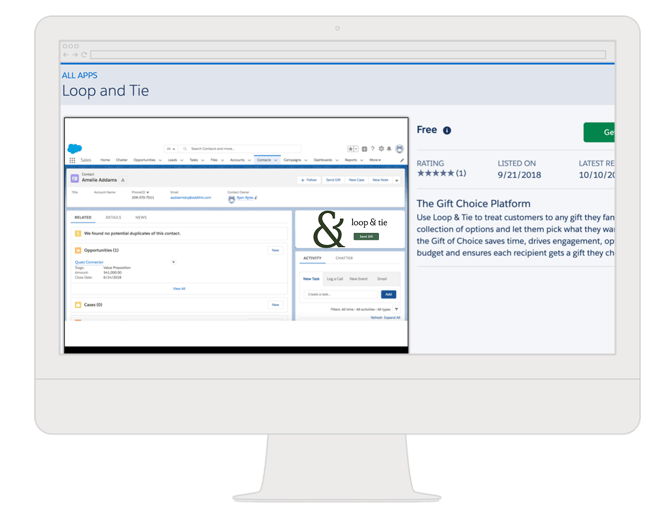The height and width of the screenshot is (520, 670).
Task: Click the Create a task input
Action: (x=342, y=294)
